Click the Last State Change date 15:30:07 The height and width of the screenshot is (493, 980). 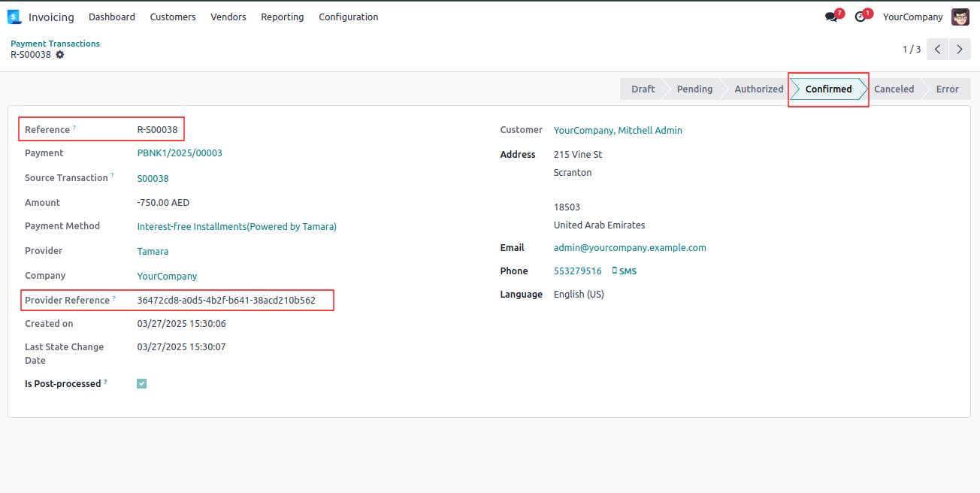[181, 347]
